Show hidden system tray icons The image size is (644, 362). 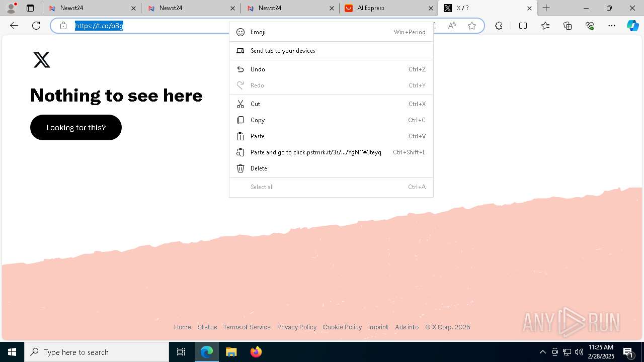543,352
